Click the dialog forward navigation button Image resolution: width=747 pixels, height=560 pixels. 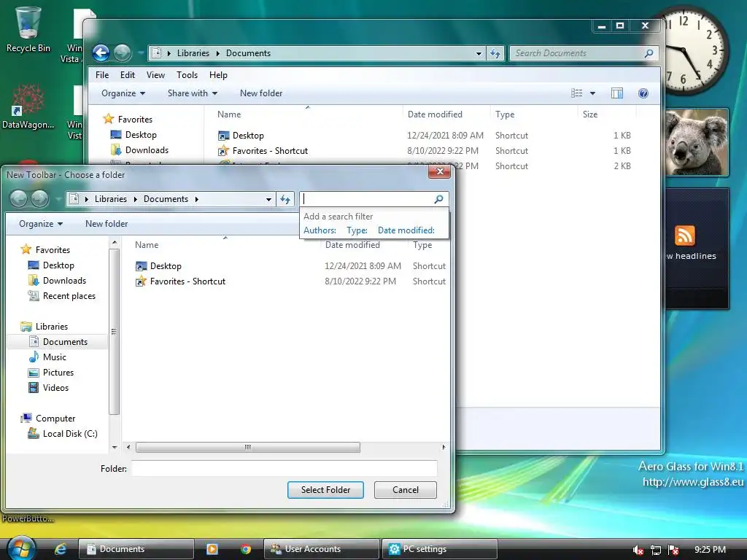coord(40,198)
